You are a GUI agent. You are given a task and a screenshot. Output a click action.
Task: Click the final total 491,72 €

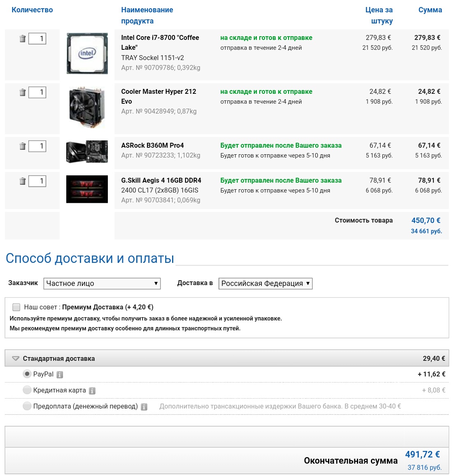click(422, 455)
